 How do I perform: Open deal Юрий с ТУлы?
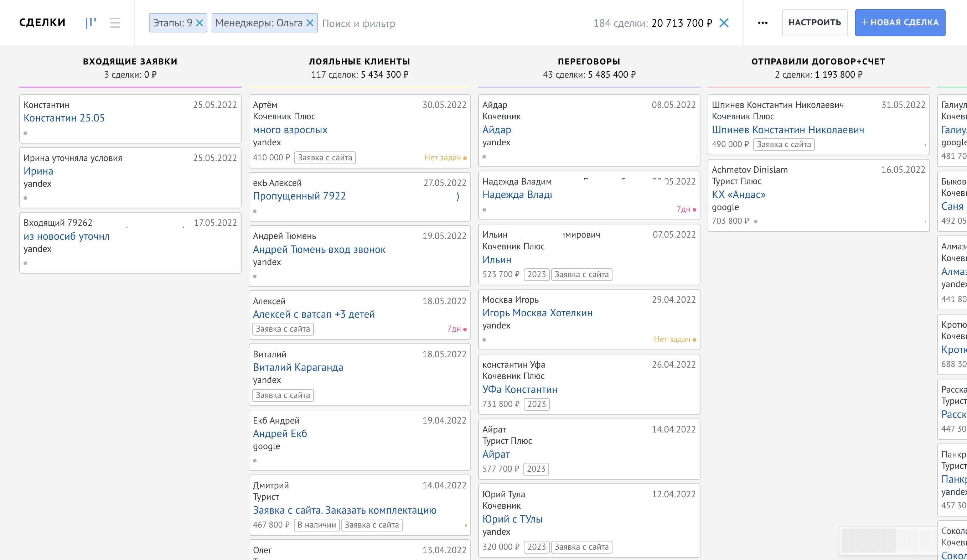(512, 519)
